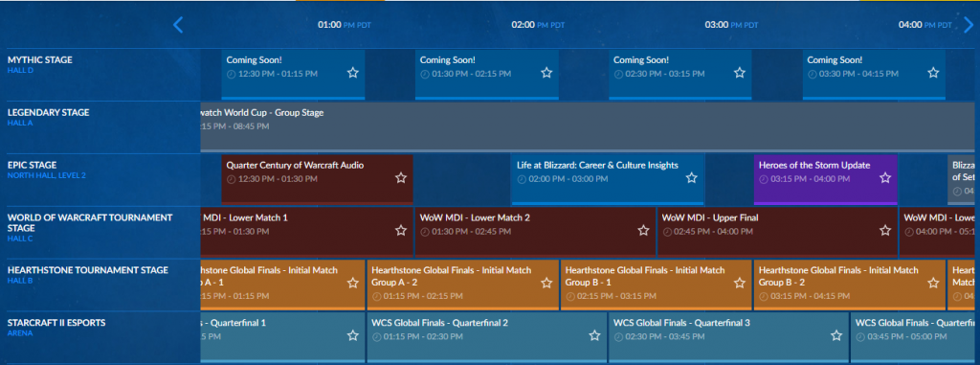Click star icon on WoW MDI - Upper Final
This screenshot has width=980, height=365.
click(885, 230)
